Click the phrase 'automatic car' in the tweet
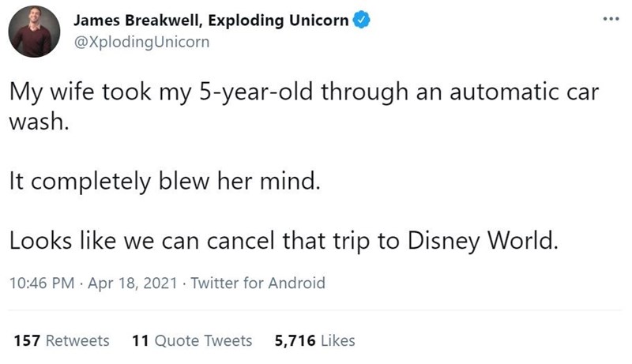 pyautogui.click(x=522, y=93)
